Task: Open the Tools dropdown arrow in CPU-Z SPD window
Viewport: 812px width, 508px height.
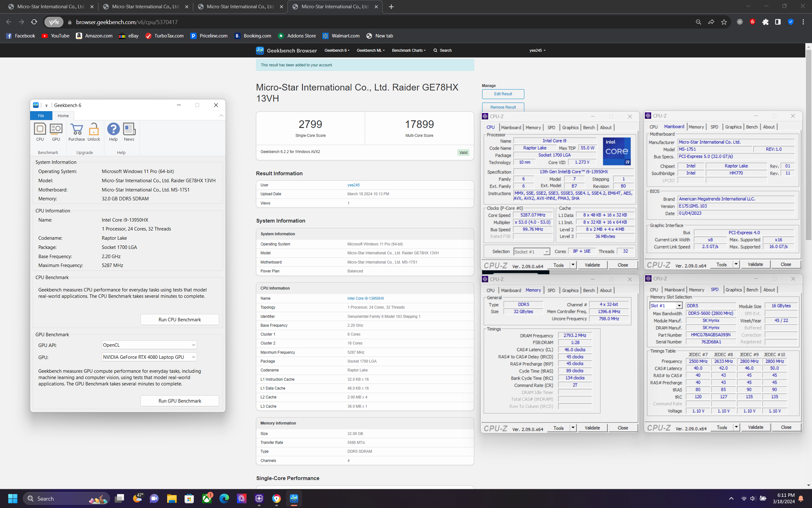Action: coord(736,427)
